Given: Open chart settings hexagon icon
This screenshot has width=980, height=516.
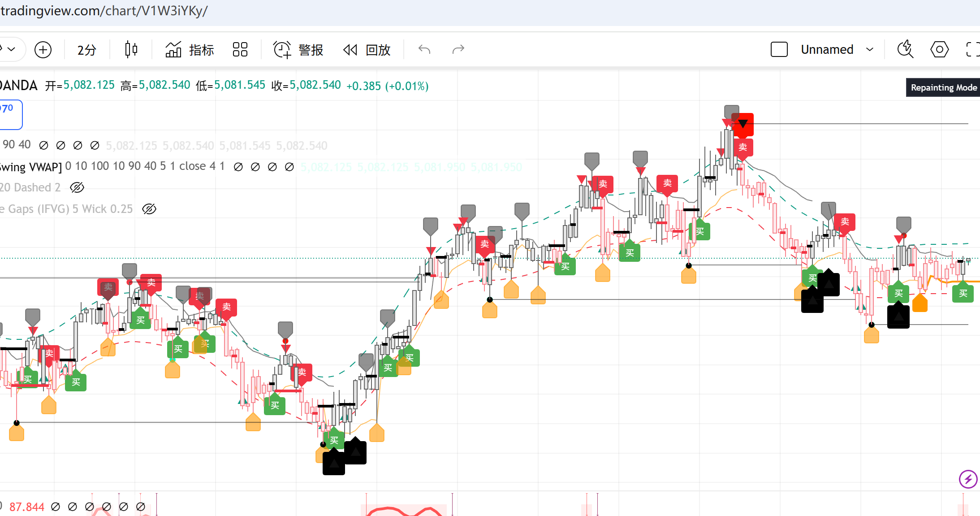Looking at the screenshot, I should tap(939, 49).
